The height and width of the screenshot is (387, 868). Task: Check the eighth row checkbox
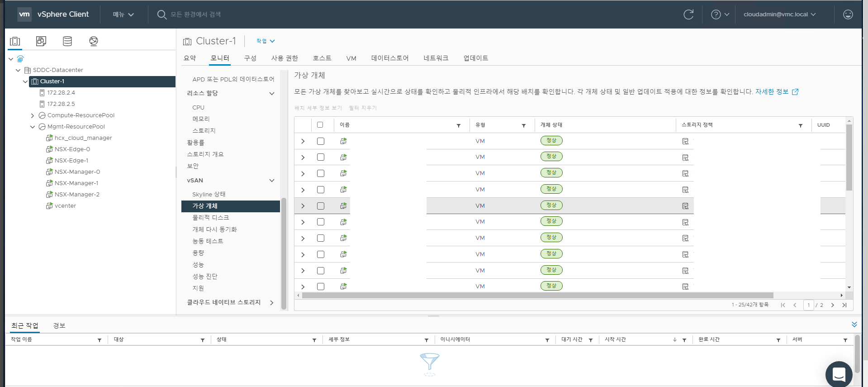[x=321, y=254]
